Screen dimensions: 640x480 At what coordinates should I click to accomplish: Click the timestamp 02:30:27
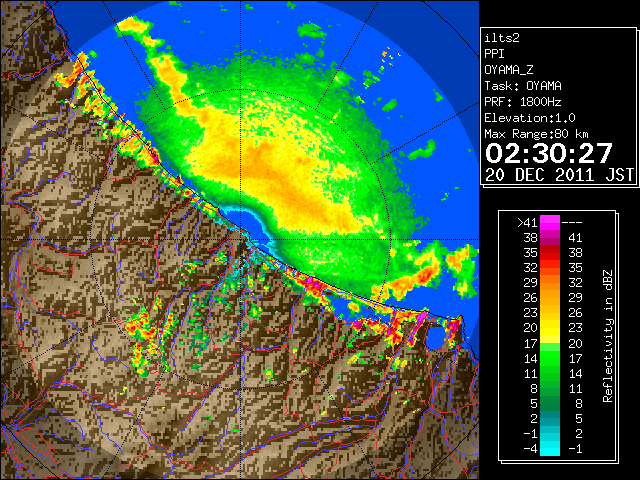pos(549,153)
